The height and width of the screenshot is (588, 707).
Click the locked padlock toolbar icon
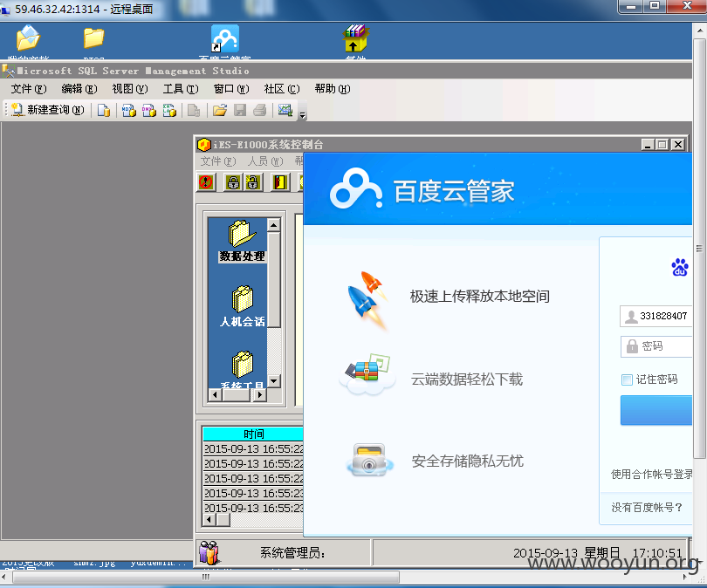tap(233, 182)
